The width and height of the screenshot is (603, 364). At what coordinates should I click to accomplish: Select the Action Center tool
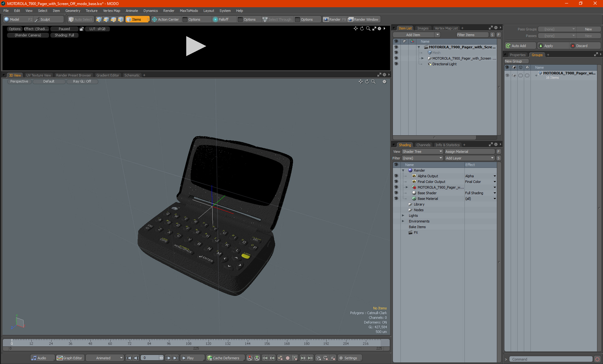pyautogui.click(x=166, y=19)
